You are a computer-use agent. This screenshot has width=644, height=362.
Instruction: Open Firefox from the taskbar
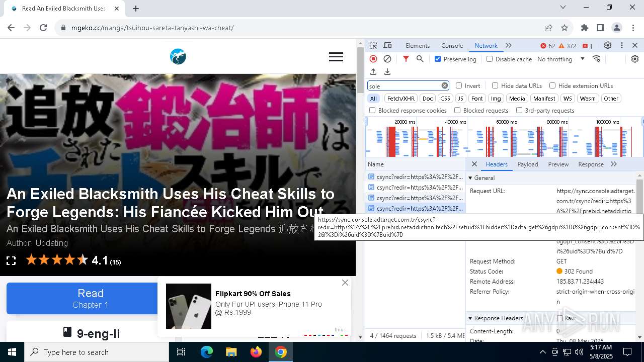click(x=256, y=352)
